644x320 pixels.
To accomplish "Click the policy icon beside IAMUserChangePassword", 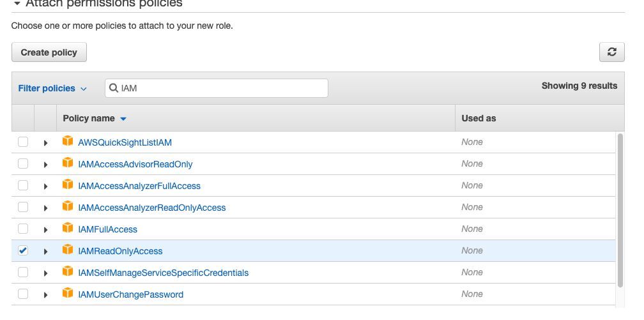I will point(68,294).
